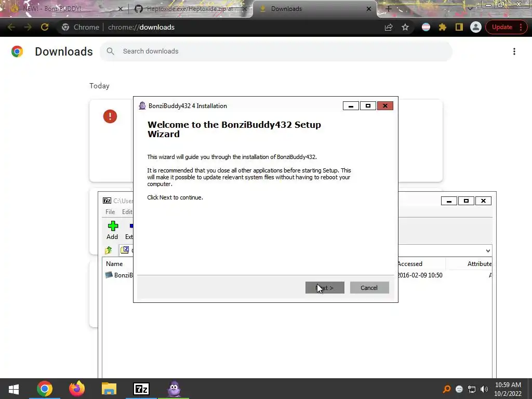Share this page from the address bar
The image size is (532, 399).
point(389,27)
